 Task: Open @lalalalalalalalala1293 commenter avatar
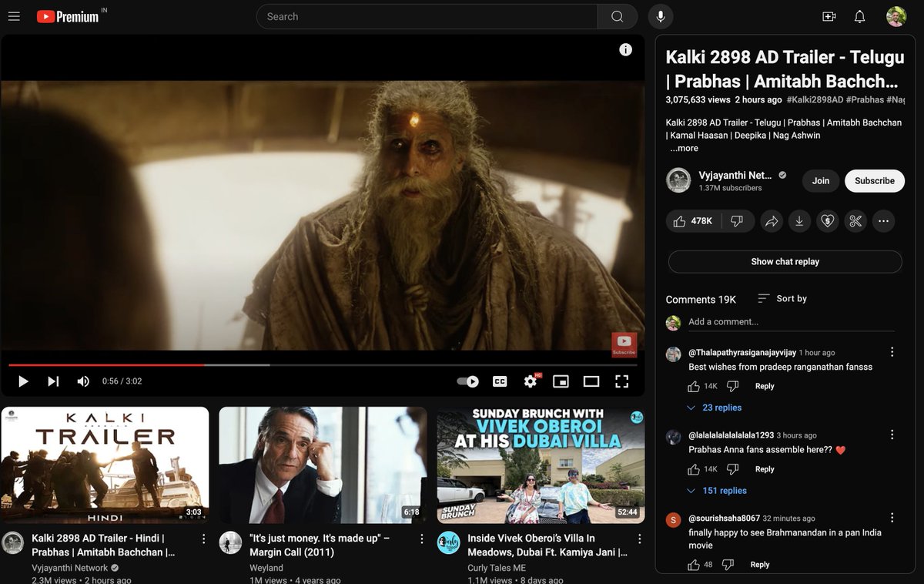[673, 437]
